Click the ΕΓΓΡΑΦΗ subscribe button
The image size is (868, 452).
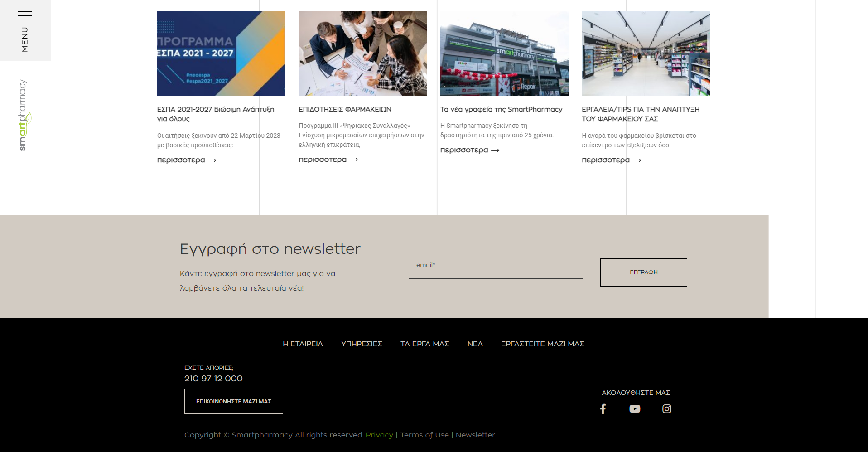(643, 272)
